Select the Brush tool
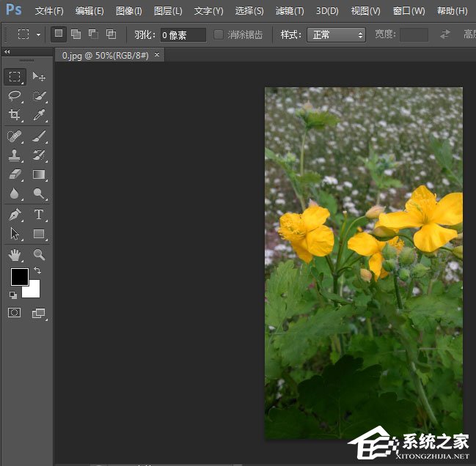The image size is (476, 466). [39, 136]
